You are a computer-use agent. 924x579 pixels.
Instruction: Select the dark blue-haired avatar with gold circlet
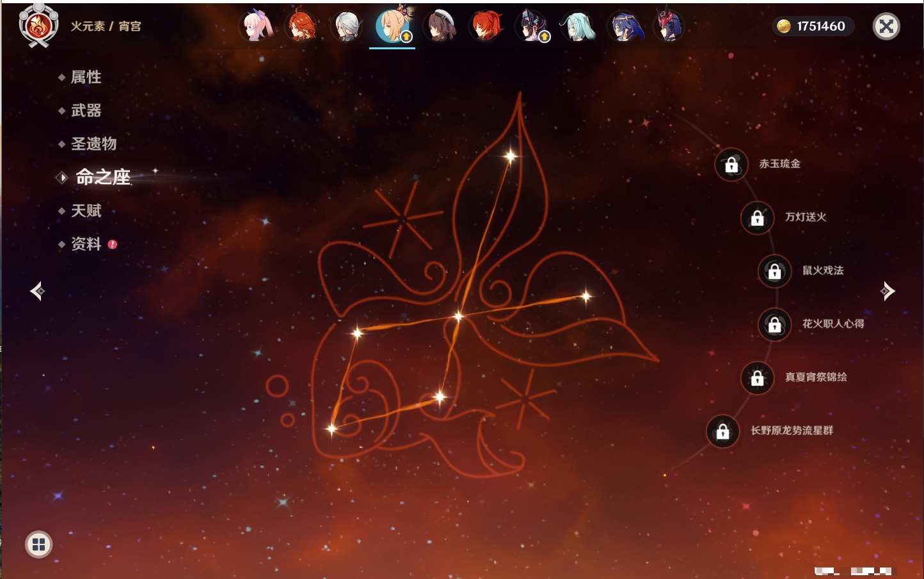(625, 26)
